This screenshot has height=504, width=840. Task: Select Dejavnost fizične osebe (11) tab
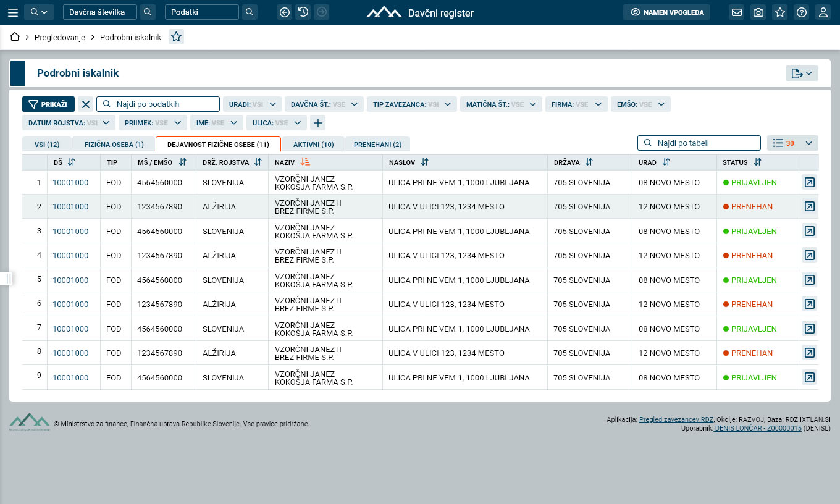click(218, 145)
